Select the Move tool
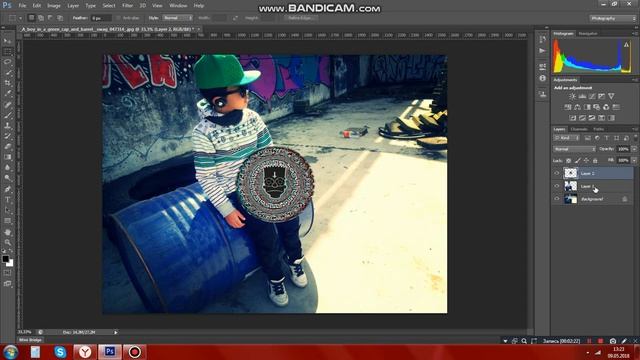This screenshot has height=360, width=640. (x=7, y=41)
